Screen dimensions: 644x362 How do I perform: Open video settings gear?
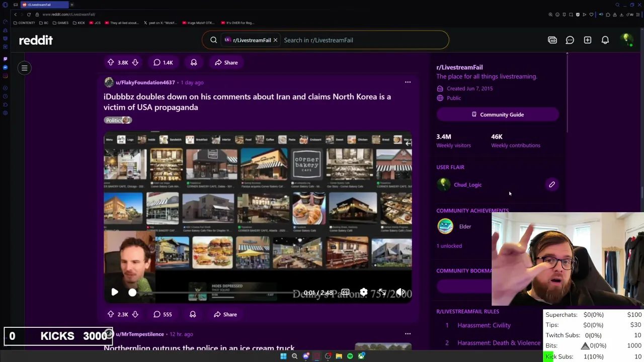pyautogui.click(x=363, y=292)
